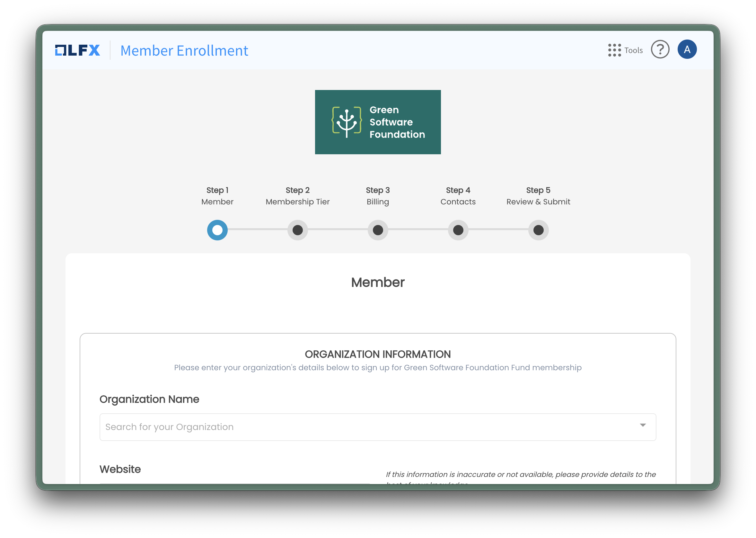Select the Step 5 Review & Submit circle

(x=538, y=230)
